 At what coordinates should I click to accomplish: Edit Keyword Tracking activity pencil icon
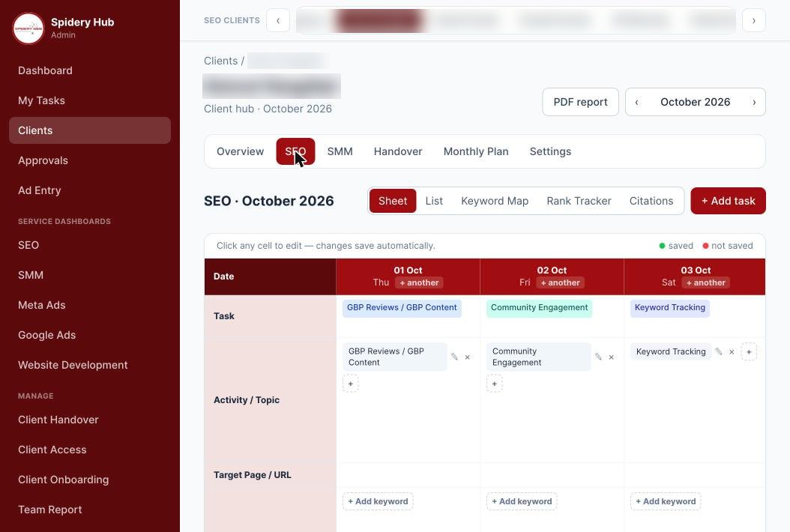pyautogui.click(x=719, y=351)
